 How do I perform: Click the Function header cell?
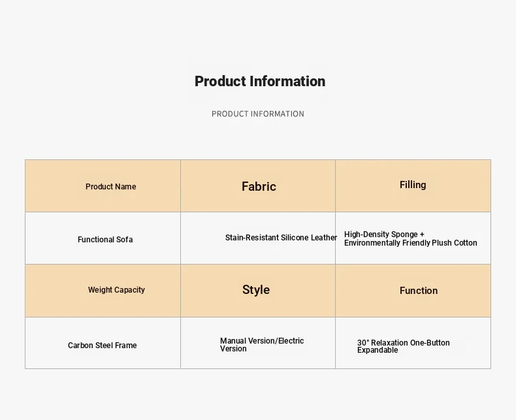click(413, 291)
